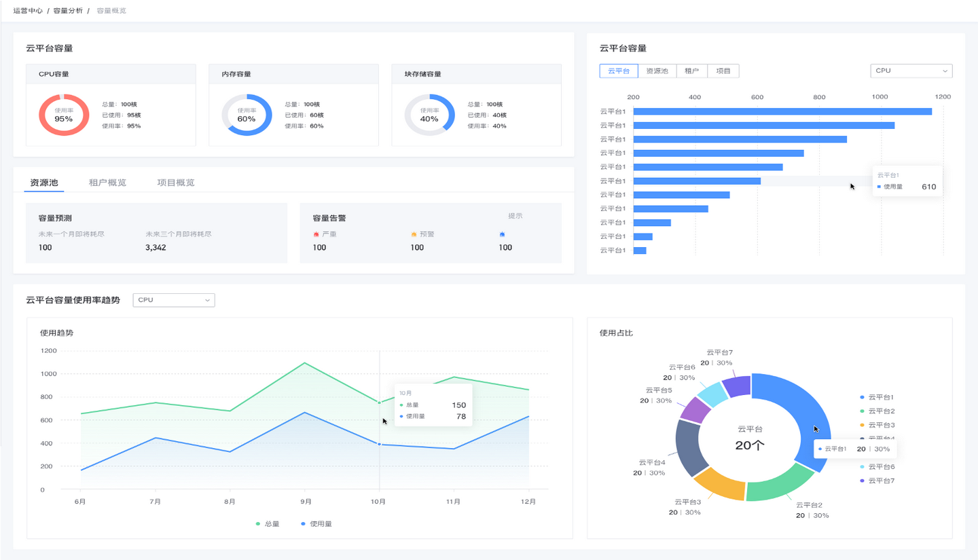The width and height of the screenshot is (978, 560).
Task: Click the 20个 text in the donut center
Action: [x=750, y=445]
